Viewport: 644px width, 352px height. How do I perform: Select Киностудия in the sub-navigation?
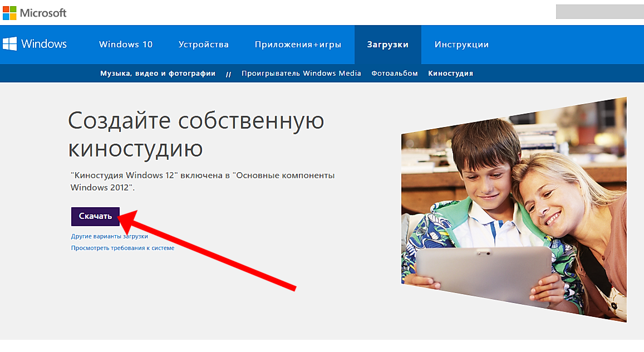coord(450,74)
